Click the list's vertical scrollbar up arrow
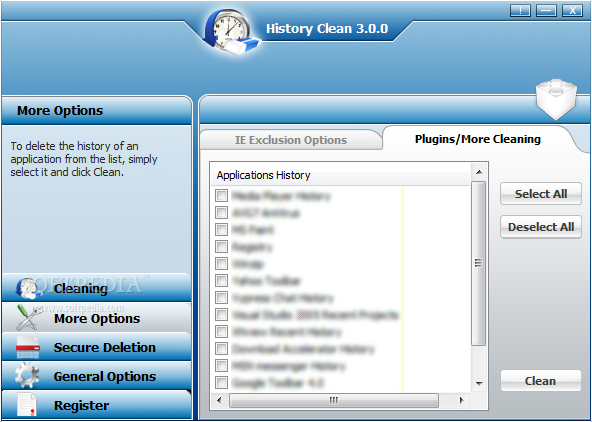The image size is (592, 422). pyautogui.click(x=479, y=172)
